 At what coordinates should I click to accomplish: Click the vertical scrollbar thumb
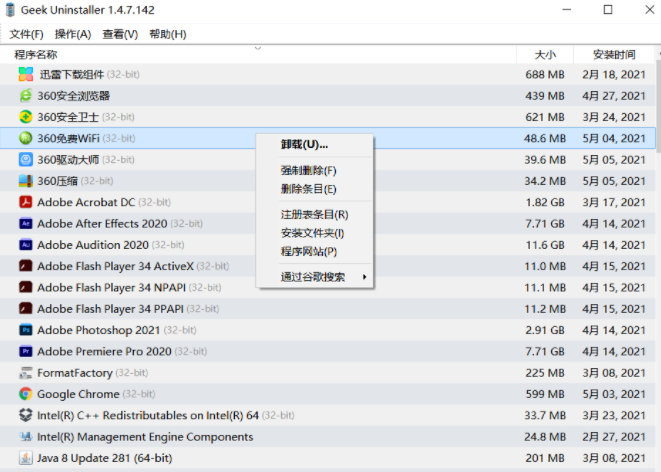pos(658,105)
